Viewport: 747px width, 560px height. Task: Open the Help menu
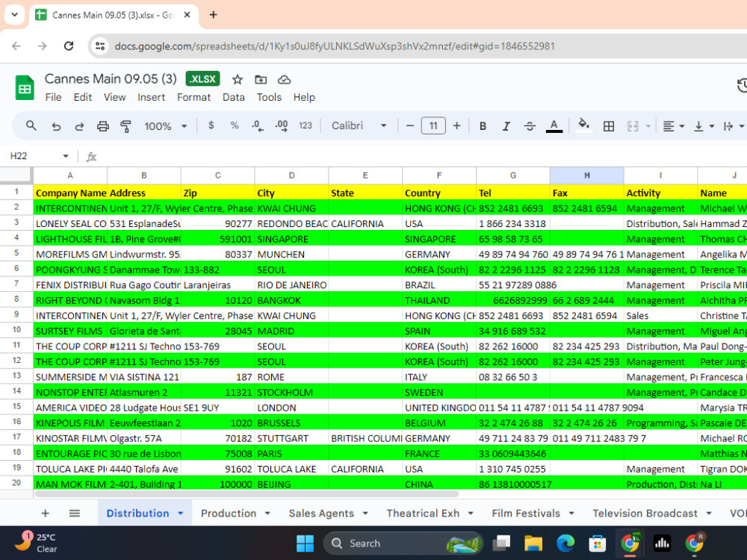coord(304,97)
